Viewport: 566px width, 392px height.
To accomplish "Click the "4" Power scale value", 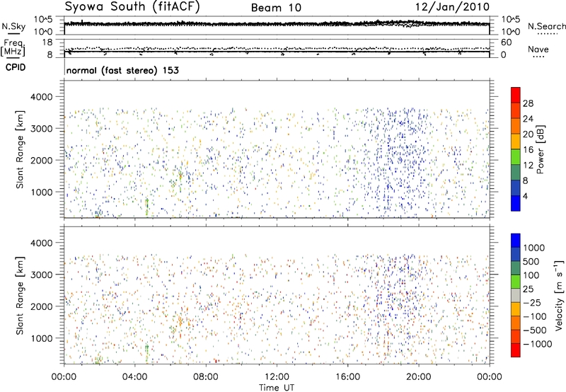I will [x=525, y=196].
